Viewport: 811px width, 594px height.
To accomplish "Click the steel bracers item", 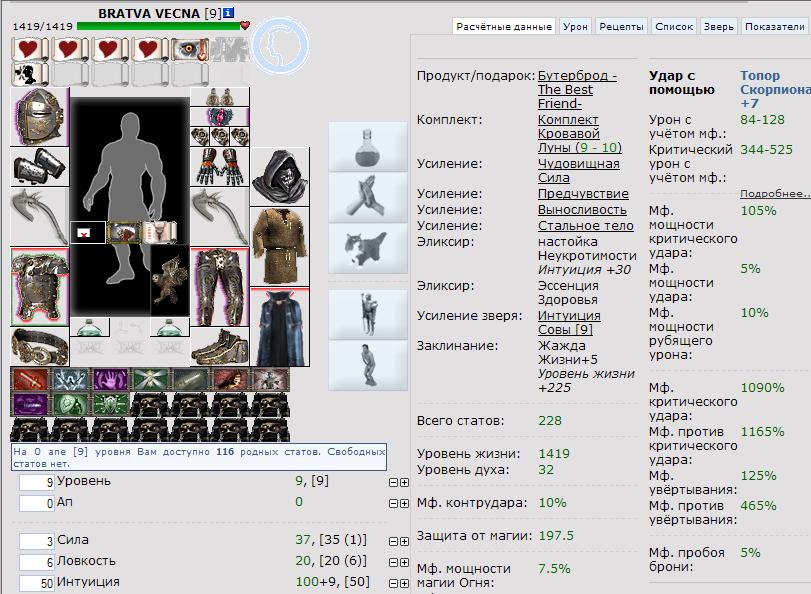I will tap(40, 167).
